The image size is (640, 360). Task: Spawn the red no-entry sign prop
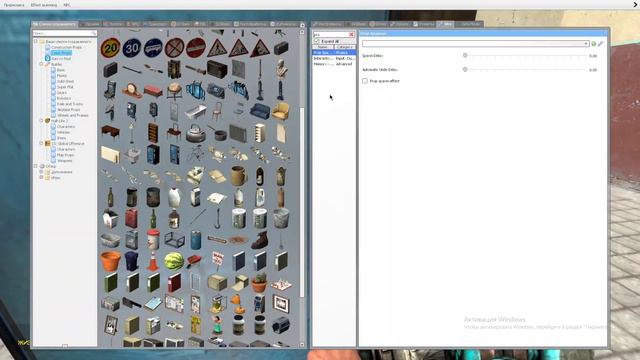[196, 48]
